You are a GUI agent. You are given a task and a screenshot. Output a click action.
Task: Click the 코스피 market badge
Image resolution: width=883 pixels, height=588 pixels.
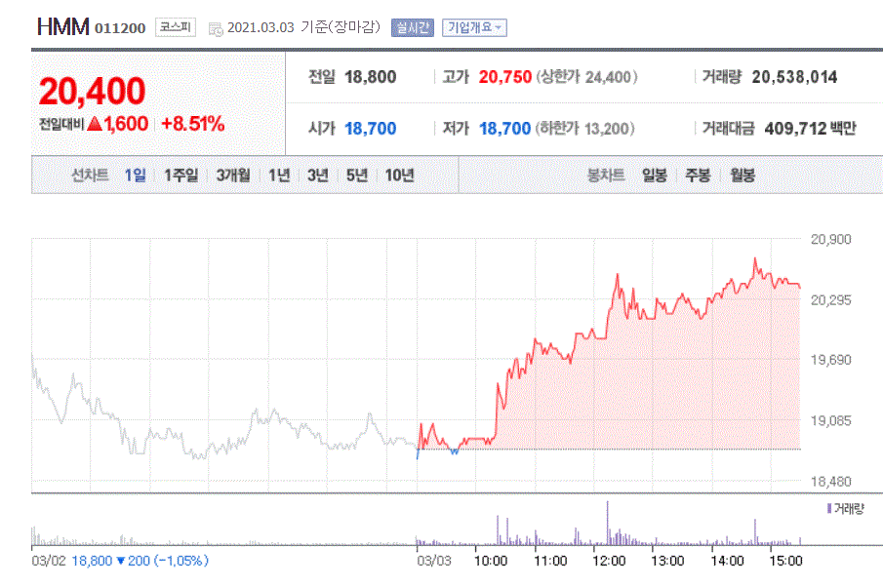click(x=175, y=27)
